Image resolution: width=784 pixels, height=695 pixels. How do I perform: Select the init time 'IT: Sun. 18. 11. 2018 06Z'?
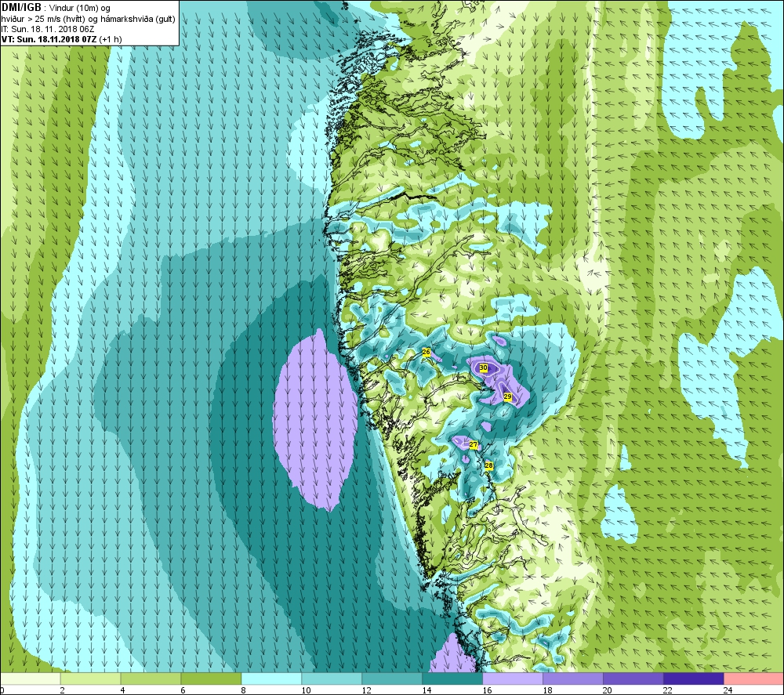pos(48,29)
